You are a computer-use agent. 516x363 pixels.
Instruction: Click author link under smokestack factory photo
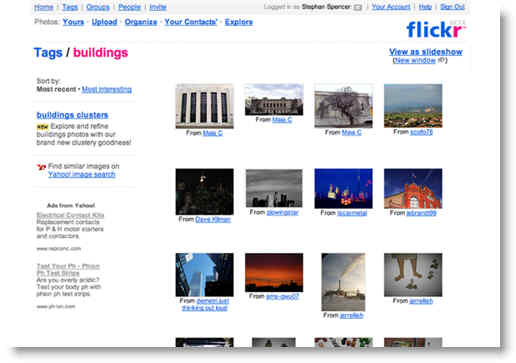pyautogui.click(x=351, y=315)
